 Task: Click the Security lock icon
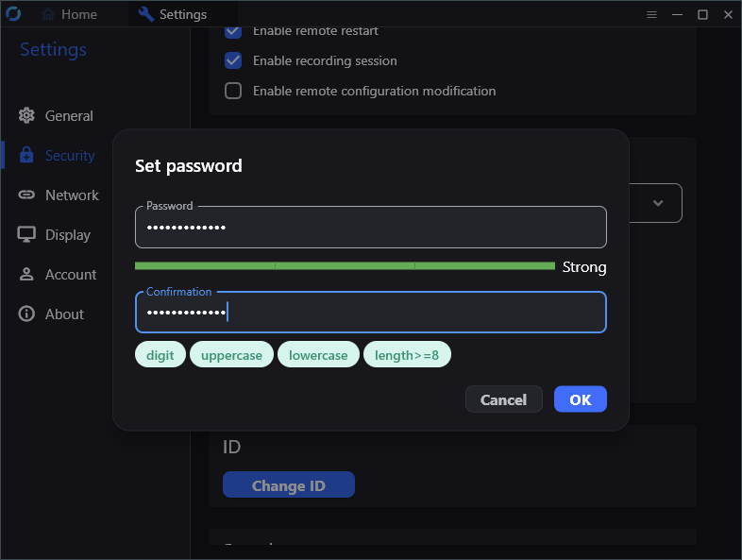click(26, 156)
